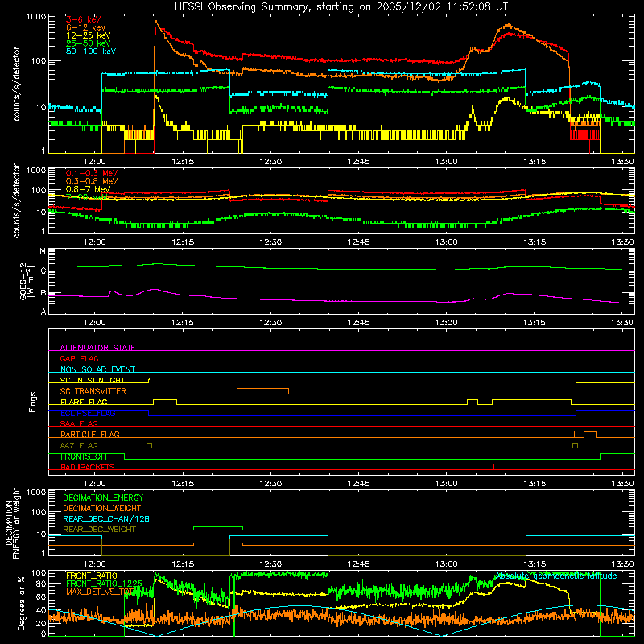Click the 'PARTICLE_FLAG' label

(90, 435)
